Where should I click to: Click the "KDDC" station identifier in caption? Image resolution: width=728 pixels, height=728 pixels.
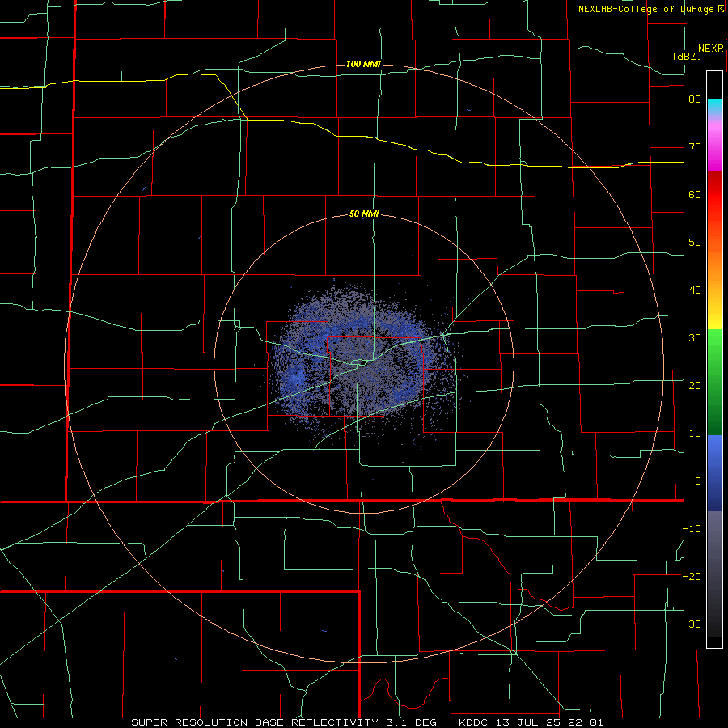point(475,722)
